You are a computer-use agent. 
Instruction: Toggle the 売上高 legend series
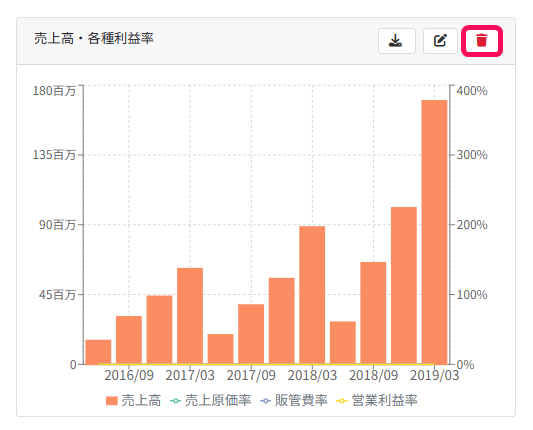click(x=134, y=400)
